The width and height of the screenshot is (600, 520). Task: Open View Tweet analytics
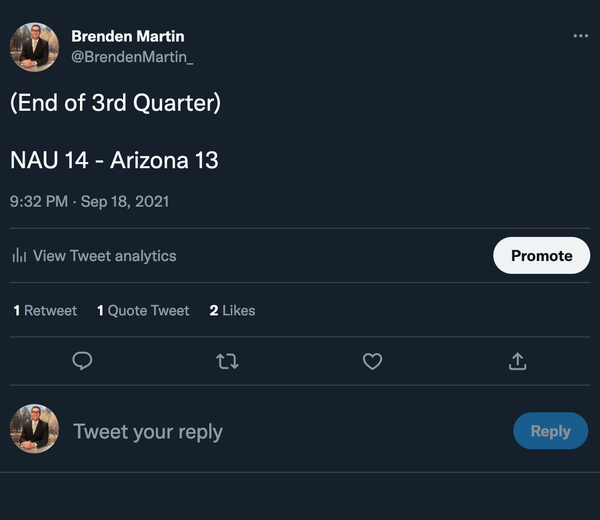[104, 256]
